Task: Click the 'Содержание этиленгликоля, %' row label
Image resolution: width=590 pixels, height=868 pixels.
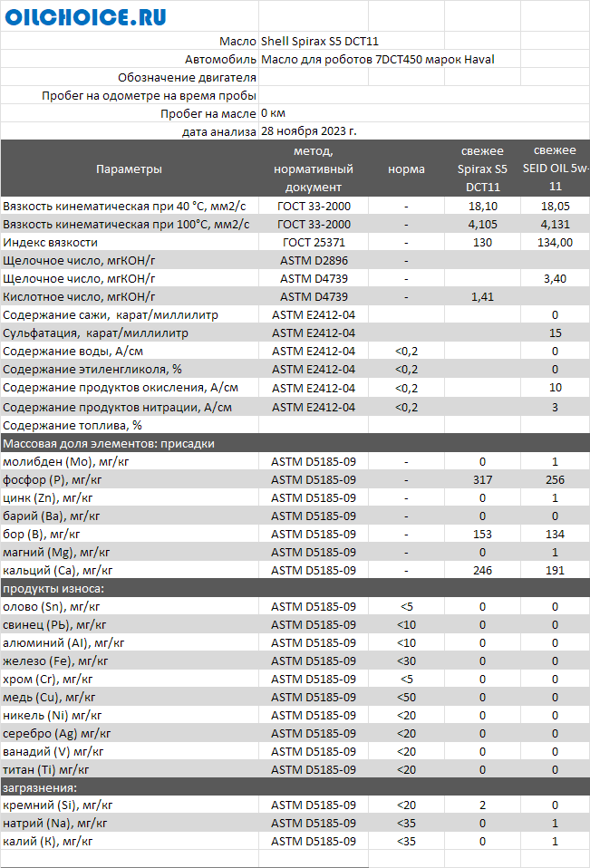Action: (x=92, y=370)
